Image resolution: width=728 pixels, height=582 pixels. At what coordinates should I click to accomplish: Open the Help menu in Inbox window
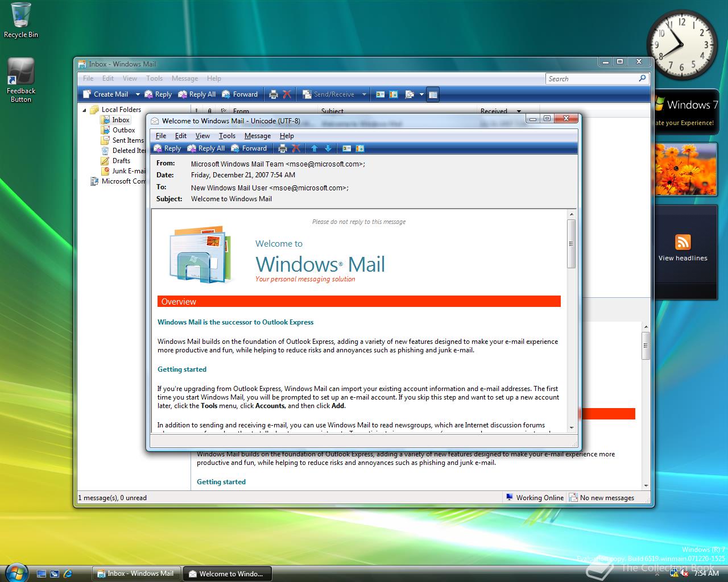click(214, 78)
